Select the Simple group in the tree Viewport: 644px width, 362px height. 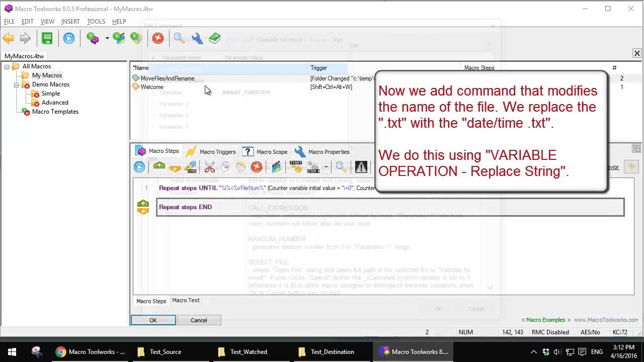click(x=51, y=94)
